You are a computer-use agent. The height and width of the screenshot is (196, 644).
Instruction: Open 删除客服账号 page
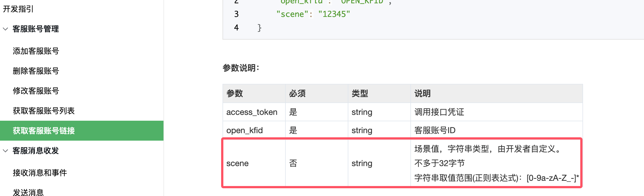pyautogui.click(x=36, y=71)
